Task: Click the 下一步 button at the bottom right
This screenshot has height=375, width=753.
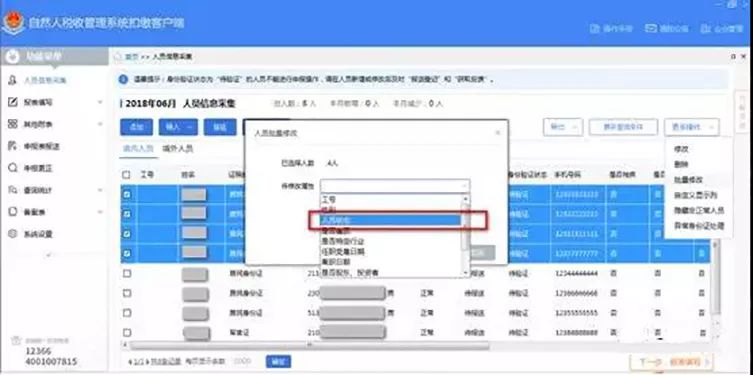Action: tap(670, 362)
